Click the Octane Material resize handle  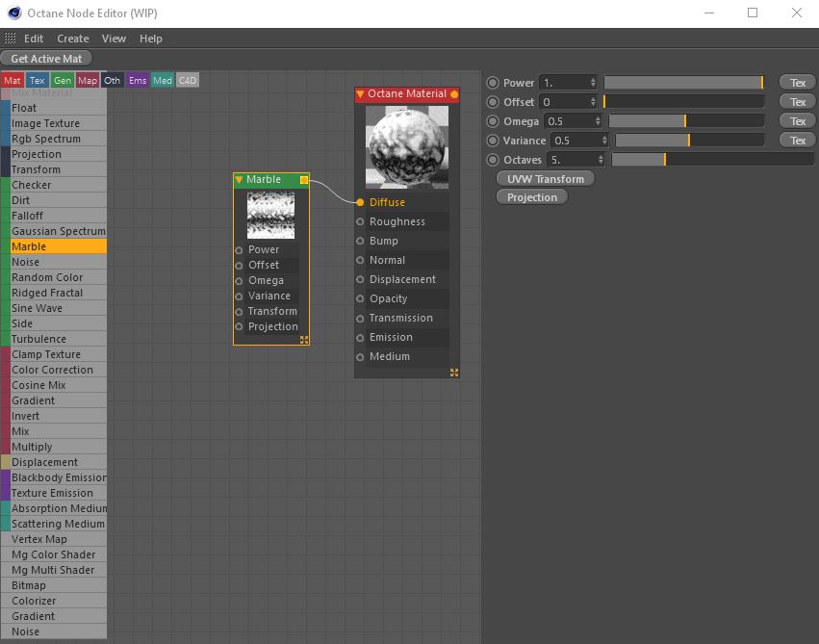pyautogui.click(x=454, y=373)
